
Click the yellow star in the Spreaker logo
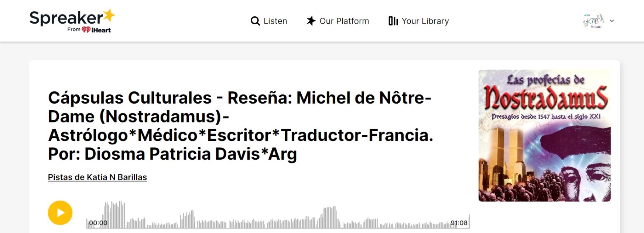click(x=109, y=16)
